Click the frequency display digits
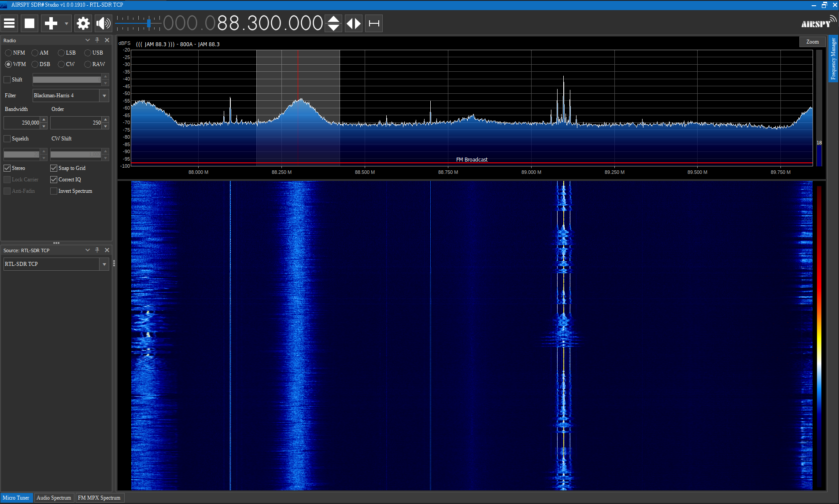Screen dimensions: 839x504 (x=243, y=23)
